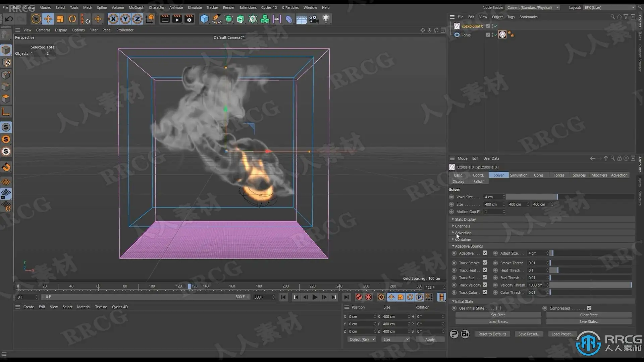Open the MoGraph menu

click(136, 7)
